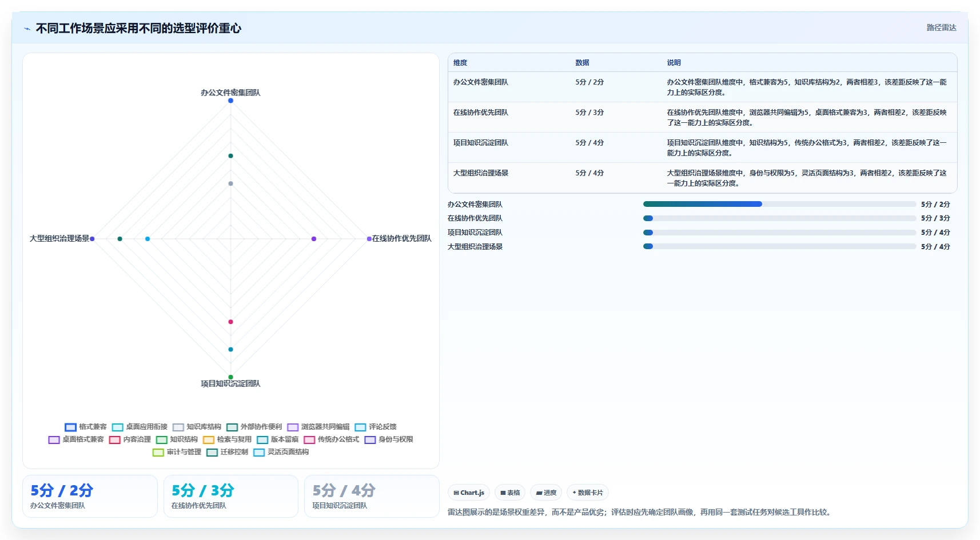Click the 雷达图展示的是场景权重差异 footnote text
The image size is (980, 540).
[x=639, y=512]
